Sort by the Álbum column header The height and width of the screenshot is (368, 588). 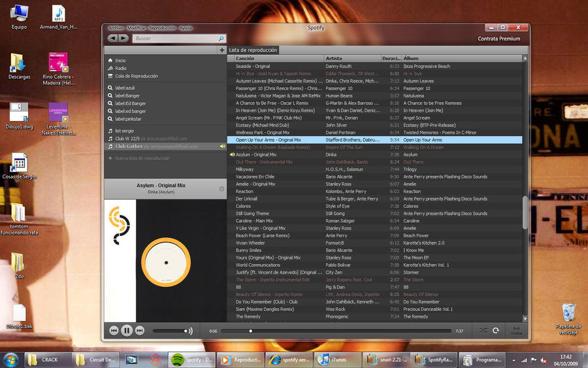pyautogui.click(x=462, y=59)
